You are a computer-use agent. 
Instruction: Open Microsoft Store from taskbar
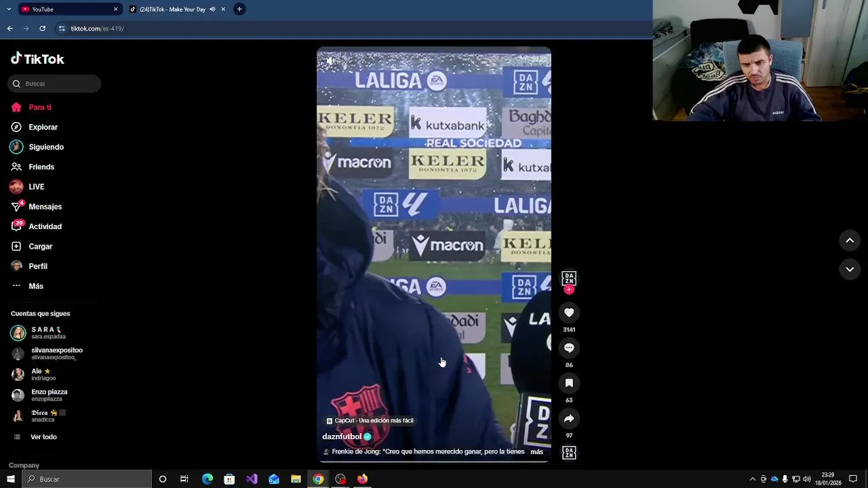coord(229,479)
